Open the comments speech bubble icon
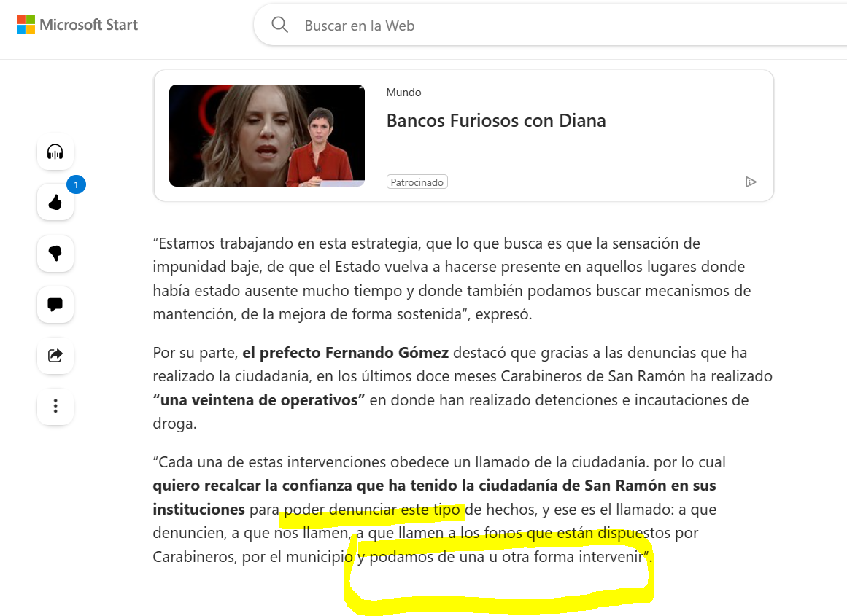Viewport: 847px width, 616px height. 55,305
